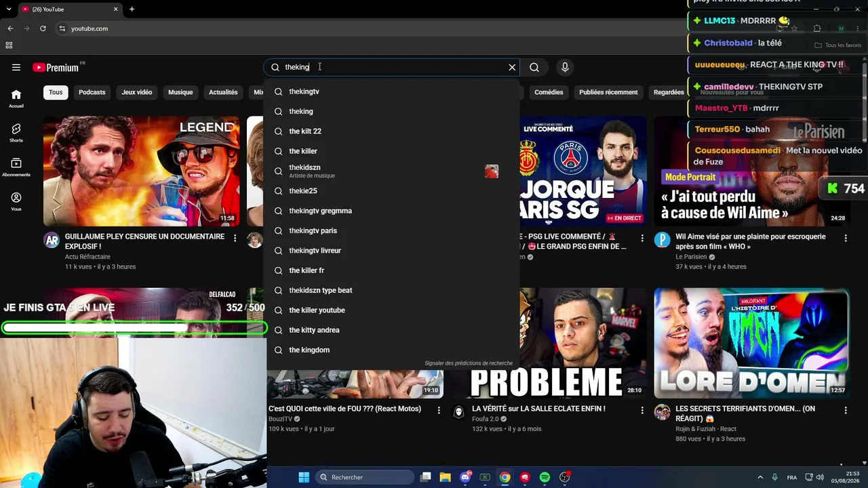Select the Jeux vidéo filter chip
Viewport: 868px width, 488px height.
137,92
